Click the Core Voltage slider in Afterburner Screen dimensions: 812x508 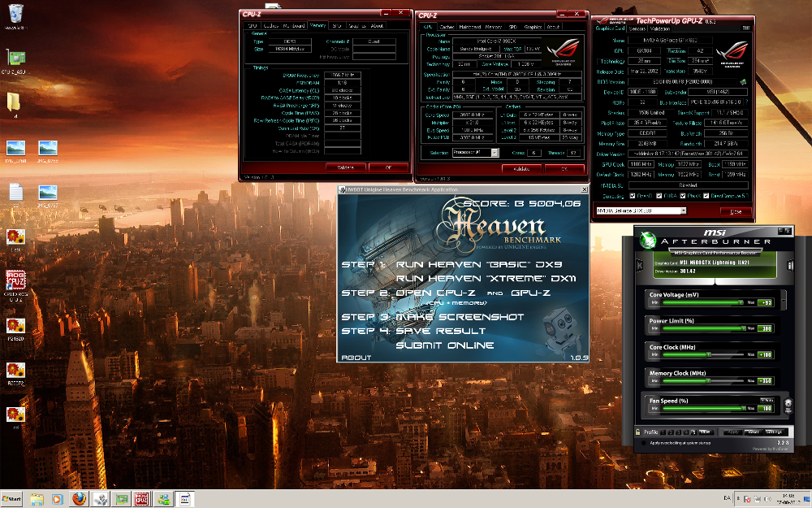coord(702,302)
